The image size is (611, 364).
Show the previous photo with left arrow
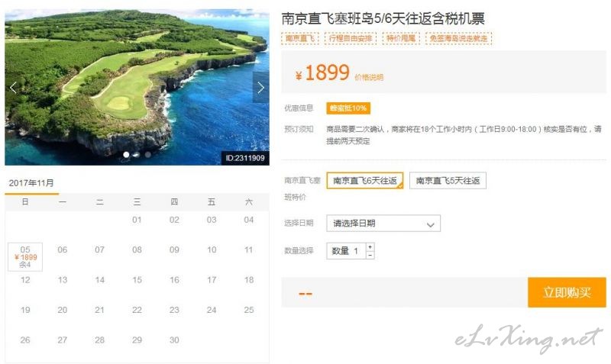pyautogui.click(x=13, y=88)
